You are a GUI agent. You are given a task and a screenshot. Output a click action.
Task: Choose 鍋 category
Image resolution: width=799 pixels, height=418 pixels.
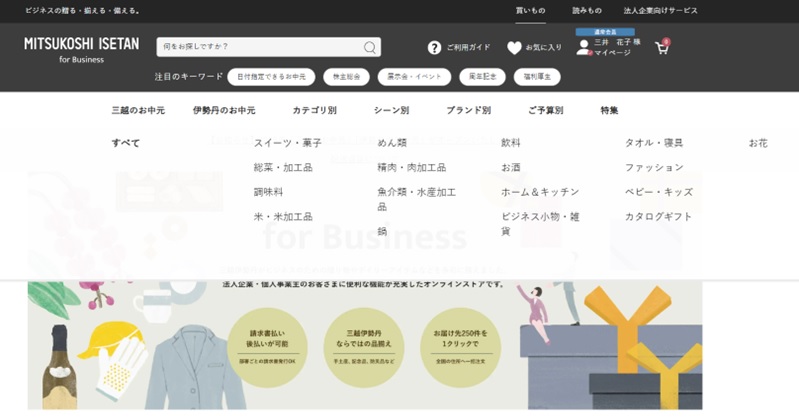click(382, 231)
